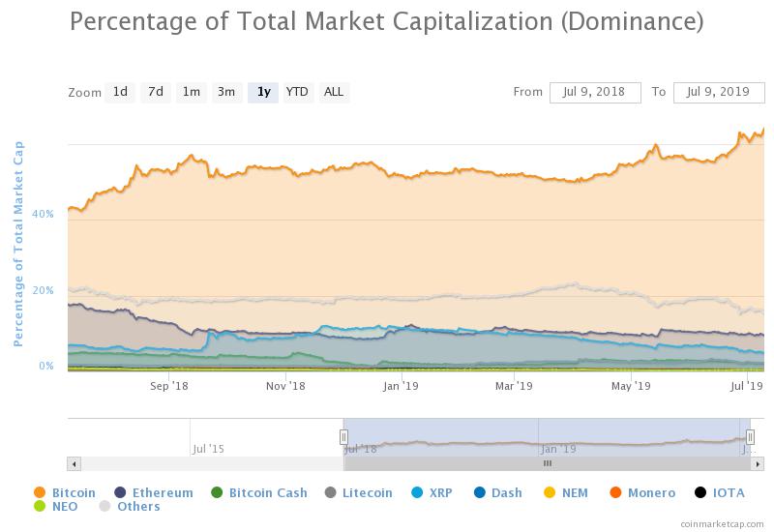Toggle Bitcoin Cash legend marker
This screenshot has height=532, width=774.
(x=217, y=492)
